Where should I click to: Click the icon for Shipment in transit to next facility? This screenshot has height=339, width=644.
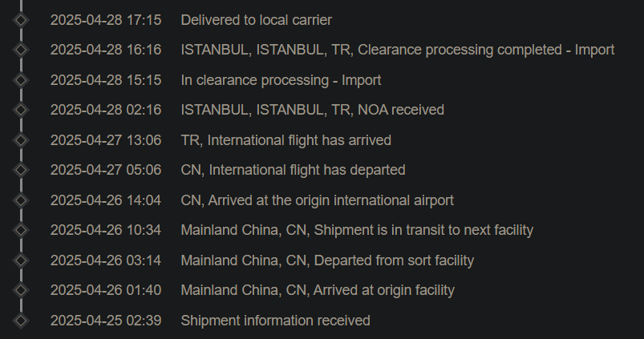21,230
